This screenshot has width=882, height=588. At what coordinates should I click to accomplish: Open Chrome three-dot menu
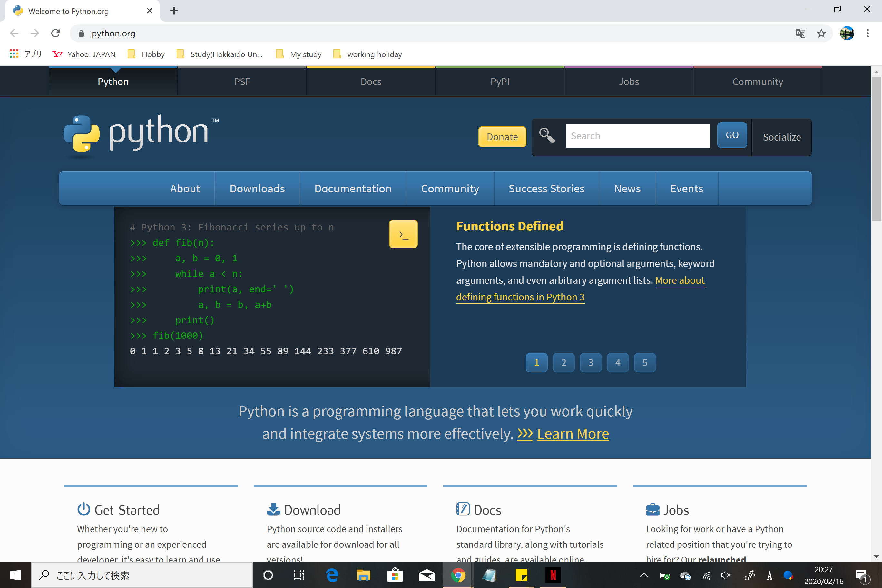click(867, 34)
